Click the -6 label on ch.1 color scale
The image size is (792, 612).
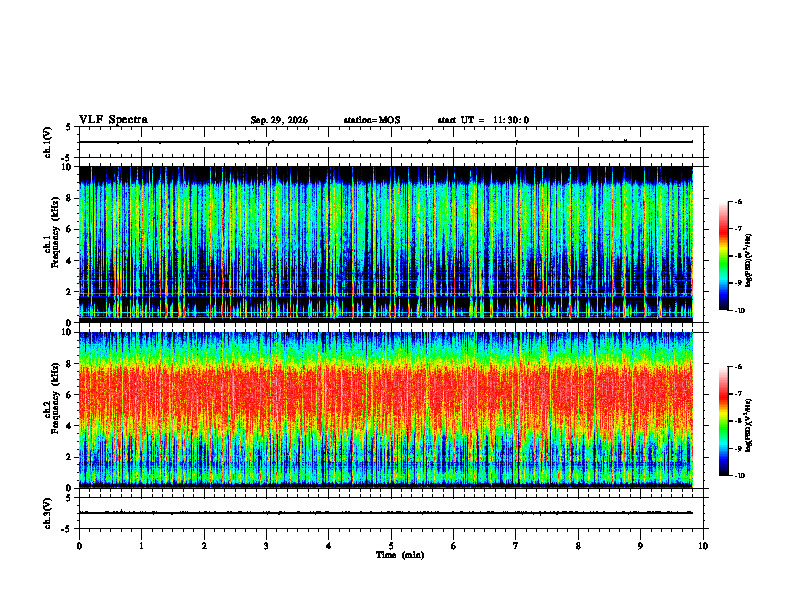coord(737,202)
